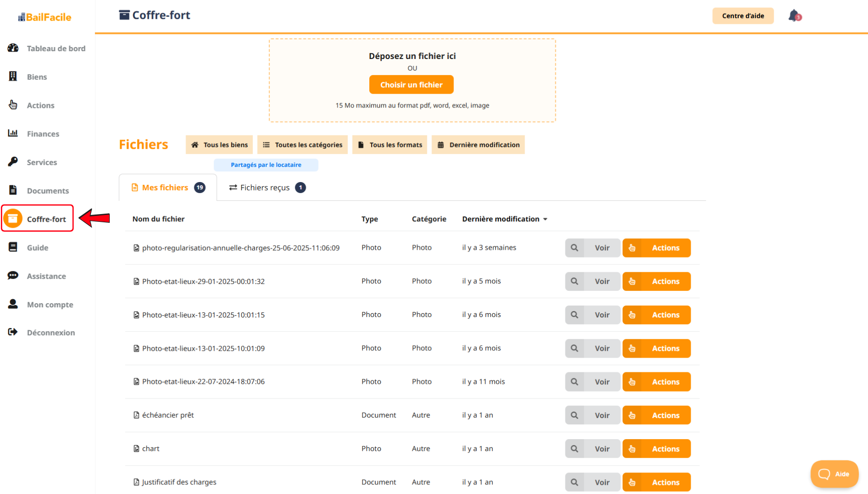
Task: Click magnifier icon for chart row
Action: tap(575, 449)
